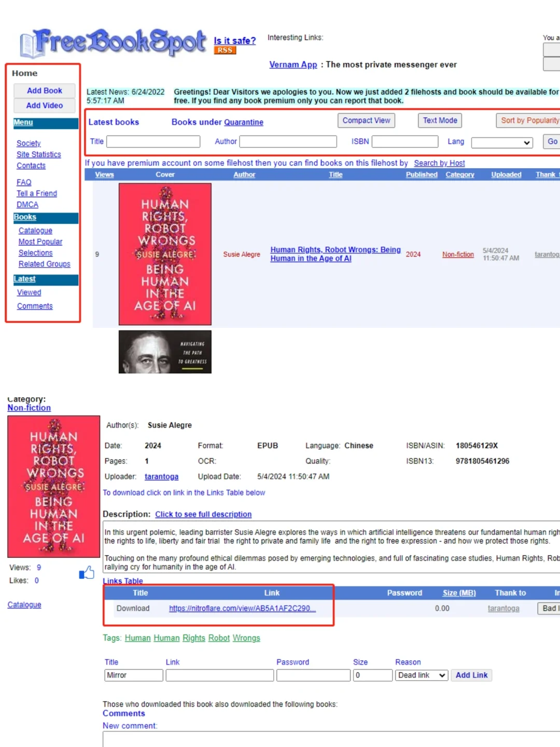Click to see full description
Viewport: 560px width, 747px height.
pos(203,514)
